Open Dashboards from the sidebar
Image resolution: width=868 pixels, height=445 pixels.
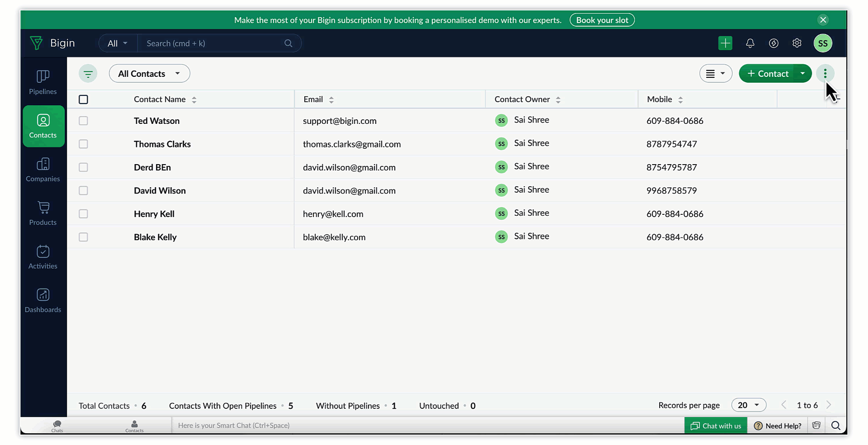(43, 301)
